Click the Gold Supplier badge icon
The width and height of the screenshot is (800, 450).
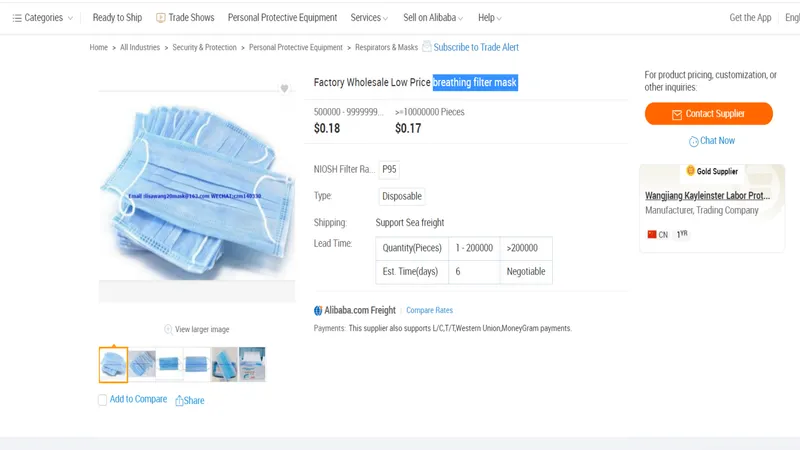690,171
